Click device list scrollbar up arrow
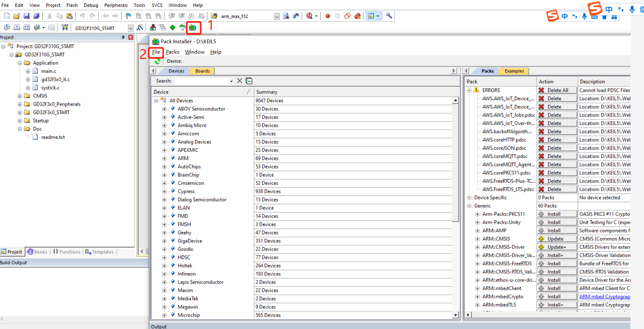644x329 pixels. tap(456, 100)
